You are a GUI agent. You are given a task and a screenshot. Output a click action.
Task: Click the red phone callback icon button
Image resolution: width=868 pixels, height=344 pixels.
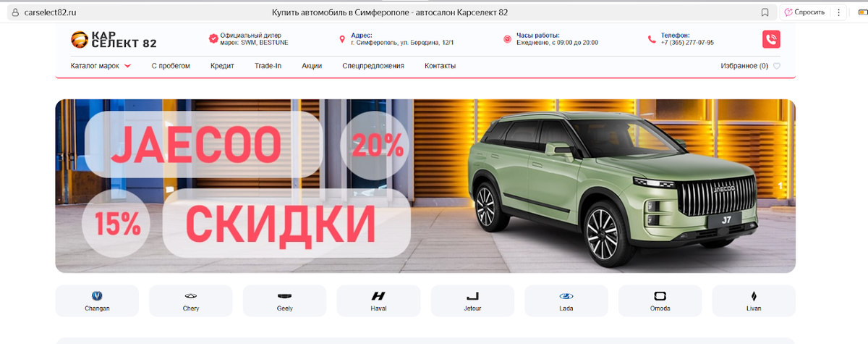pos(771,39)
